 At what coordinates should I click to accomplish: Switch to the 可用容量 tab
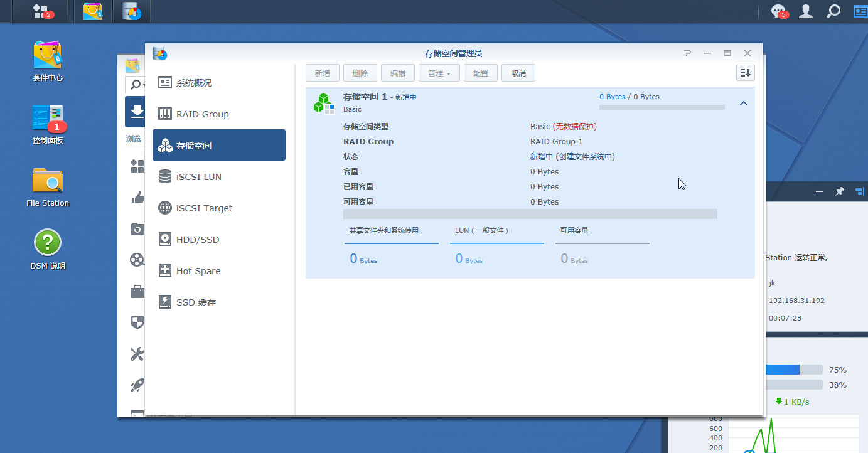point(575,230)
